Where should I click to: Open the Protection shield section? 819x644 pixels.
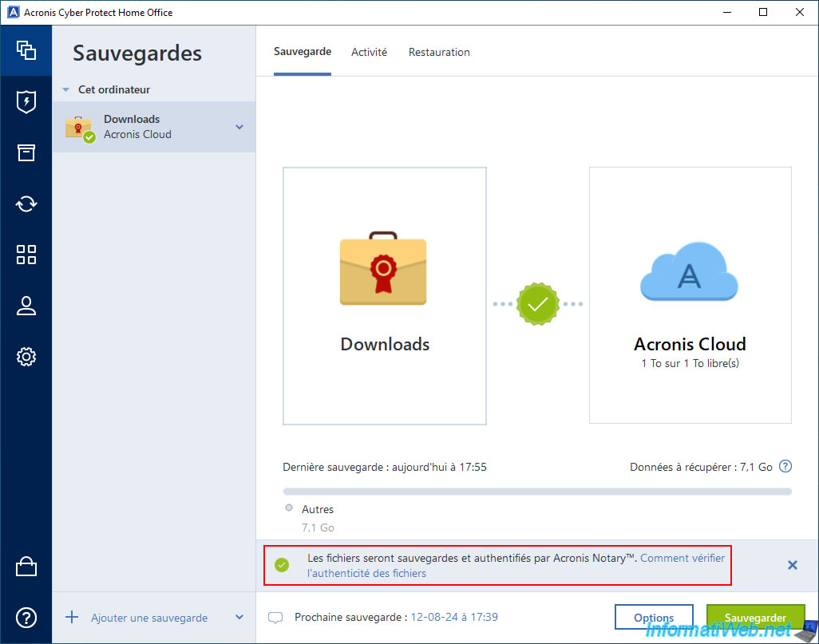click(x=26, y=101)
